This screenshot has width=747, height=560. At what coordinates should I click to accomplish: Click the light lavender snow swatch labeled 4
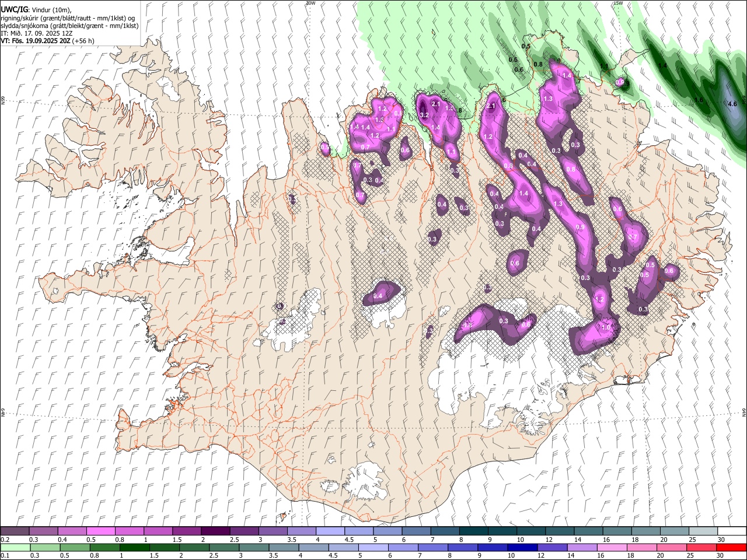point(329,531)
